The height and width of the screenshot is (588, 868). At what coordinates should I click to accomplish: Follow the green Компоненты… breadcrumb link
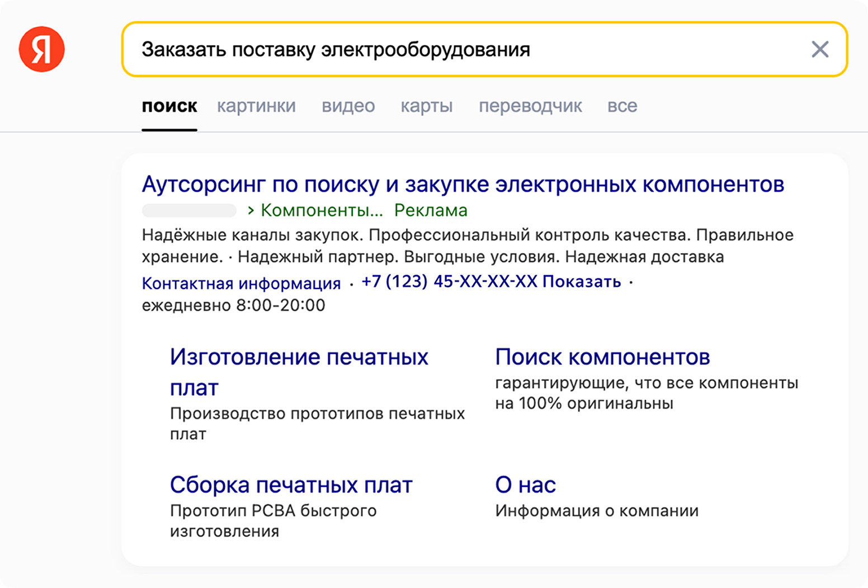(x=322, y=210)
